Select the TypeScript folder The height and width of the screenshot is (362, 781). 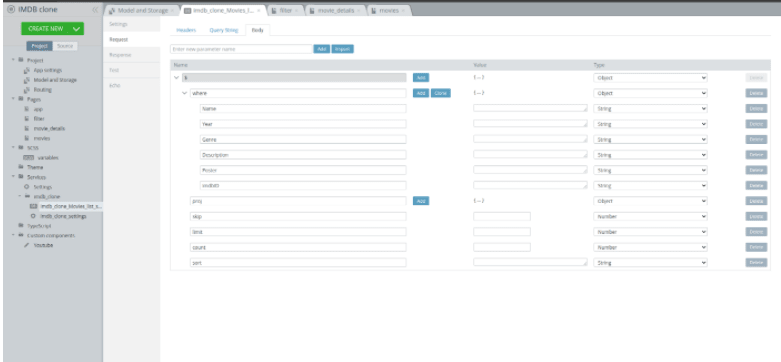tap(39, 226)
